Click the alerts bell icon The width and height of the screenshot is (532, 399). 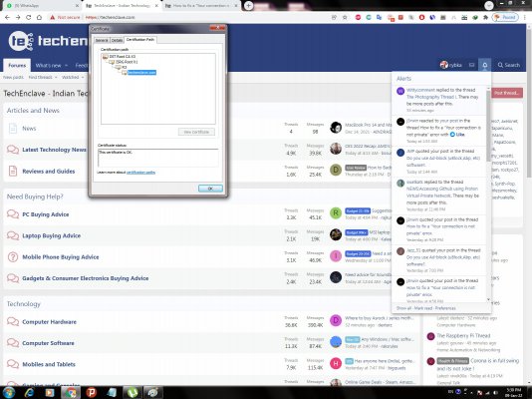click(485, 65)
